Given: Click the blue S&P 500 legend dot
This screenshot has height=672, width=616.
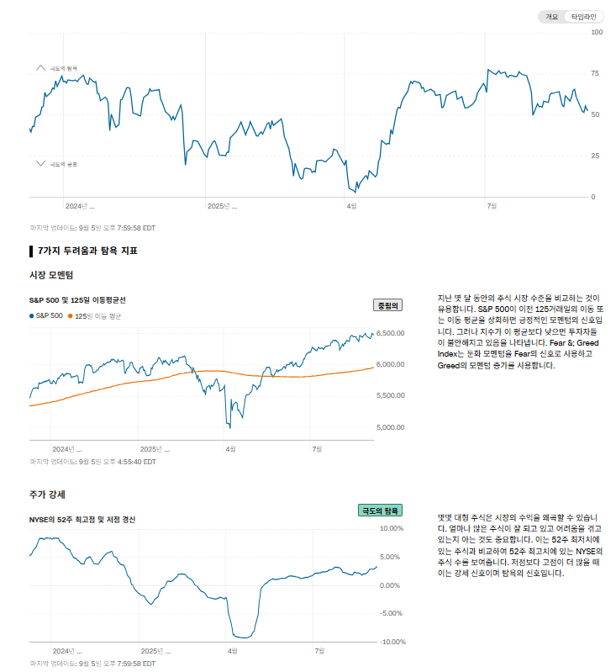Looking at the screenshot, I should (x=31, y=316).
